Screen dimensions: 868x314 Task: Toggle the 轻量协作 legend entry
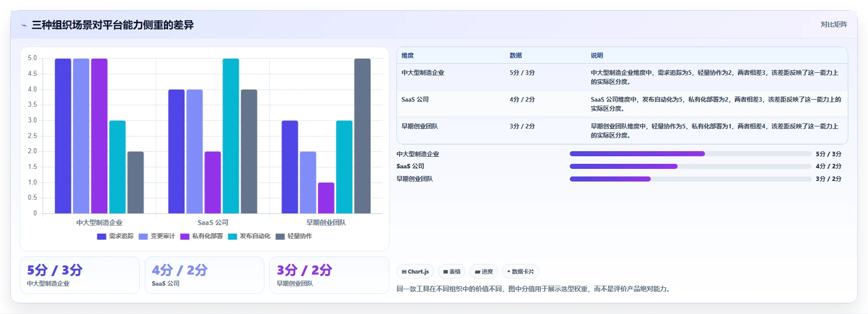[294, 236]
